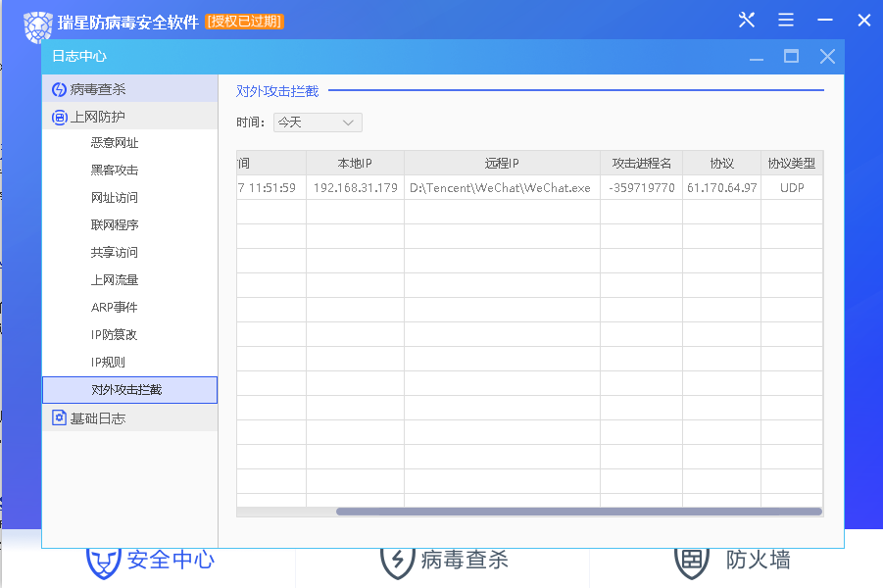Viewport: 883px width, 588px height.
Task: Click the 安全中心 shield icon at bottom
Action: [x=103, y=563]
